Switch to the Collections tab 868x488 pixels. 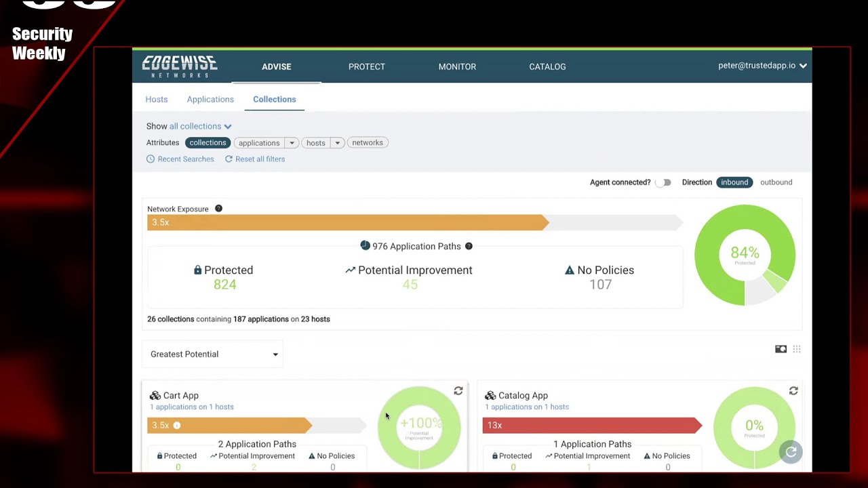coord(275,99)
